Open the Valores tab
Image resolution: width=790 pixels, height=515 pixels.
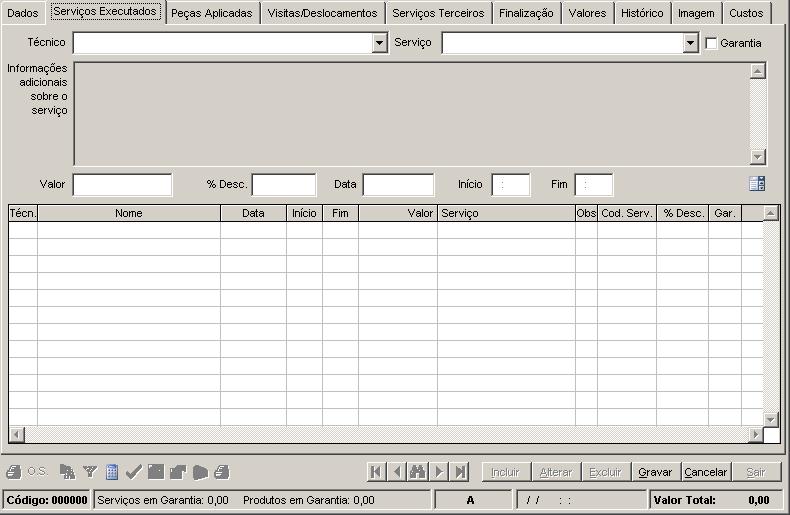[587, 13]
